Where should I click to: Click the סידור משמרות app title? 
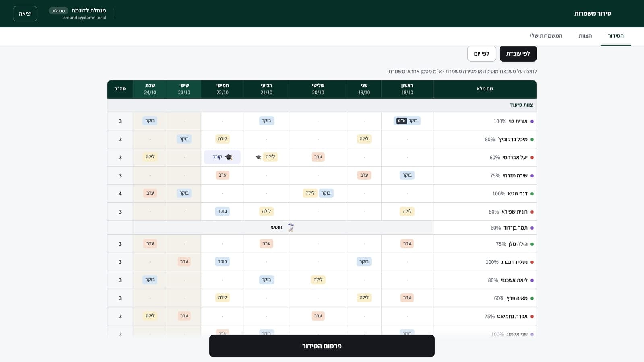coord(592,14)
